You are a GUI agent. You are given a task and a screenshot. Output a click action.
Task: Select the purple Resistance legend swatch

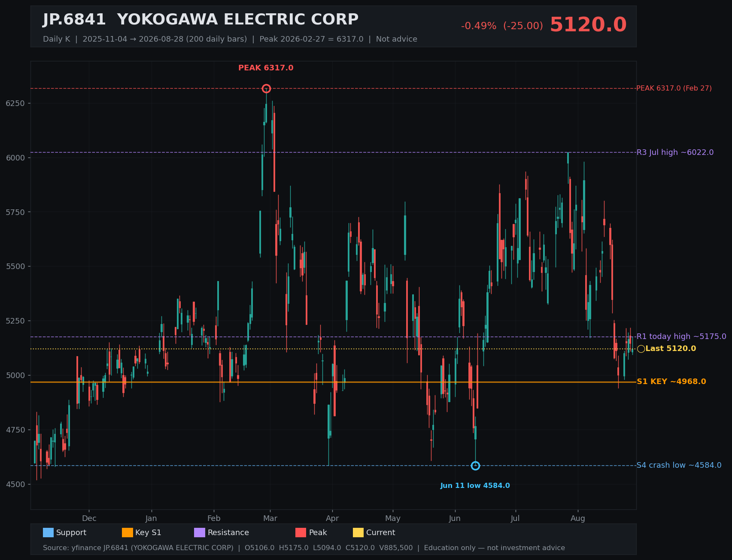pyautogui.click(x=200, y=533)
